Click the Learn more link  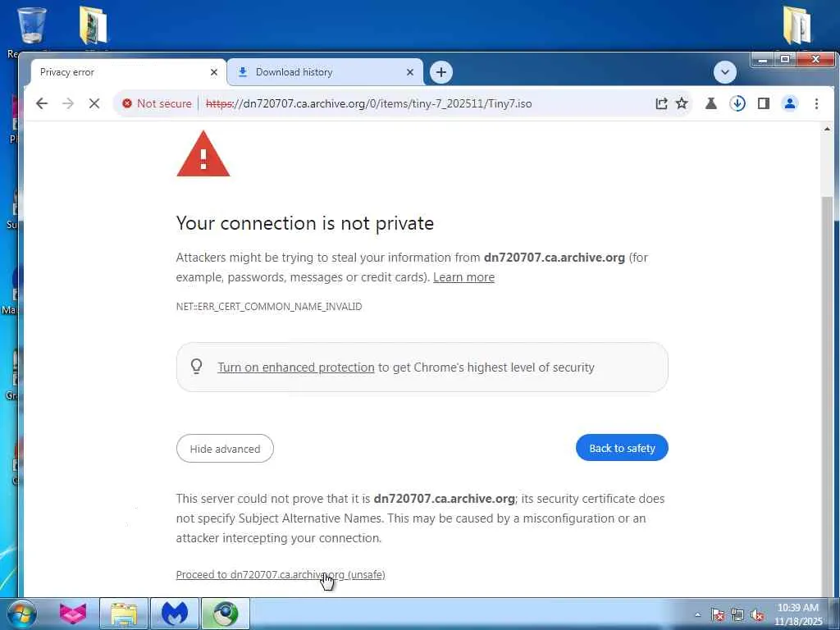[x=463, y=277]
